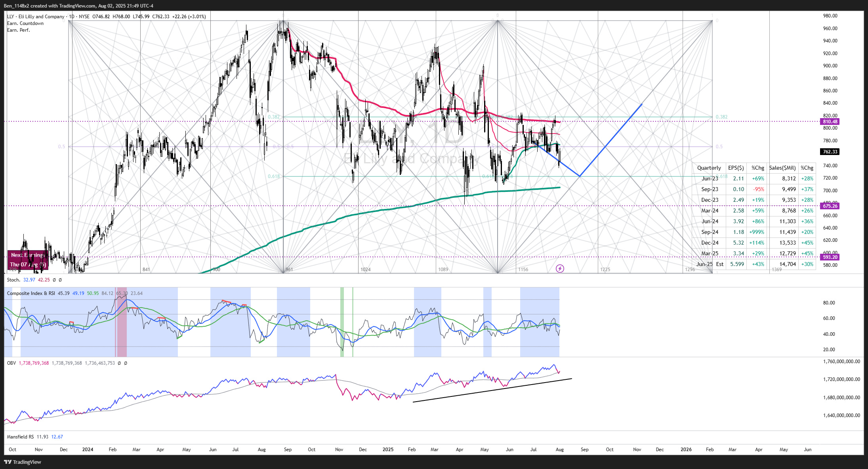868x469 pixels.
Task: Click the Quarterly header in earnings table
Action: (709, 168)
